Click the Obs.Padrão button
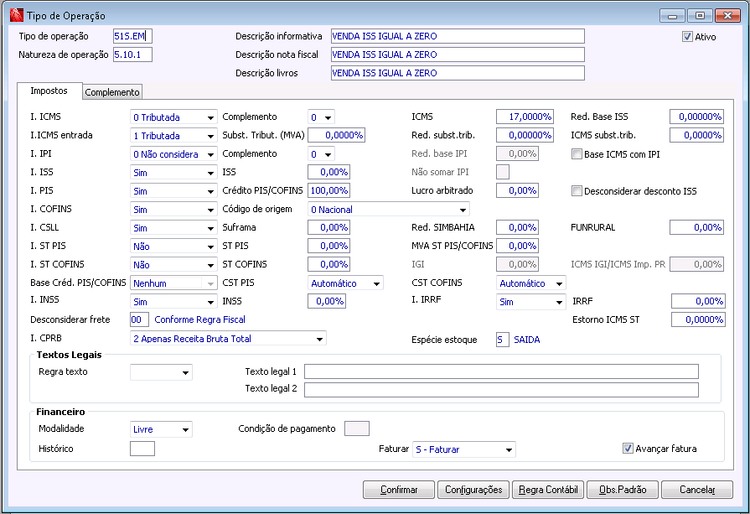This screenshot has height=514, width=750. [x=623, y=490]
